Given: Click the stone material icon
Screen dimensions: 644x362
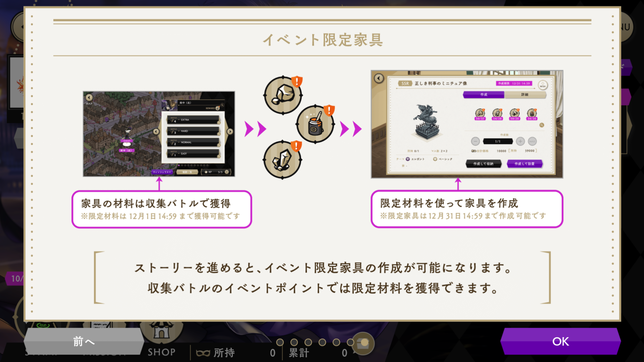Looking at the screenshot, I should pos(283,95).
